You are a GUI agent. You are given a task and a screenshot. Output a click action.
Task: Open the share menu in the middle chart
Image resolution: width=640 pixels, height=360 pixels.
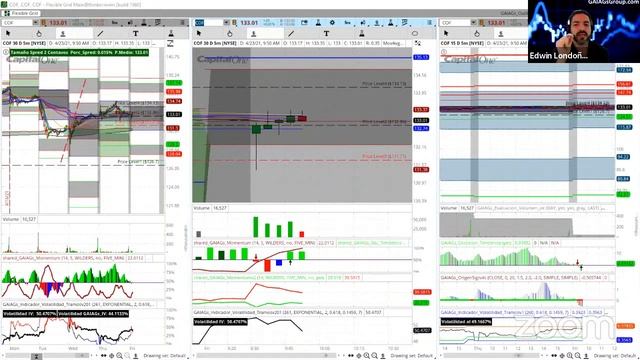(363, 22)
